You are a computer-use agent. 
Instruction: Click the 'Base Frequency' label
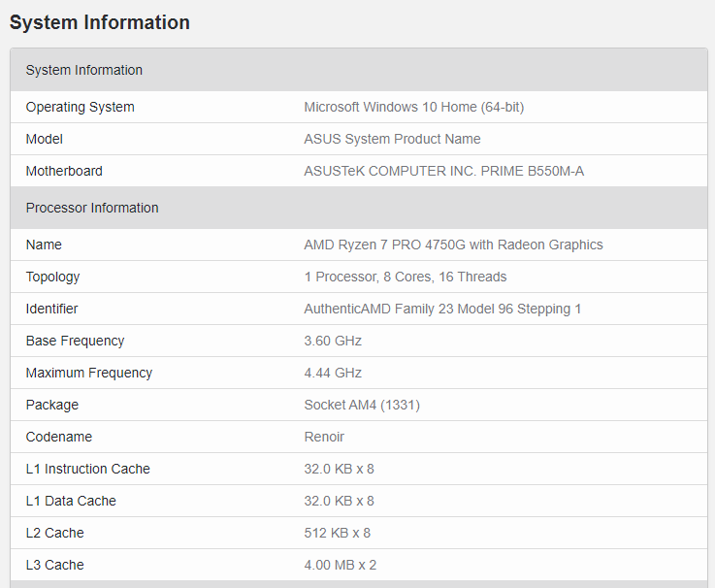76,341
